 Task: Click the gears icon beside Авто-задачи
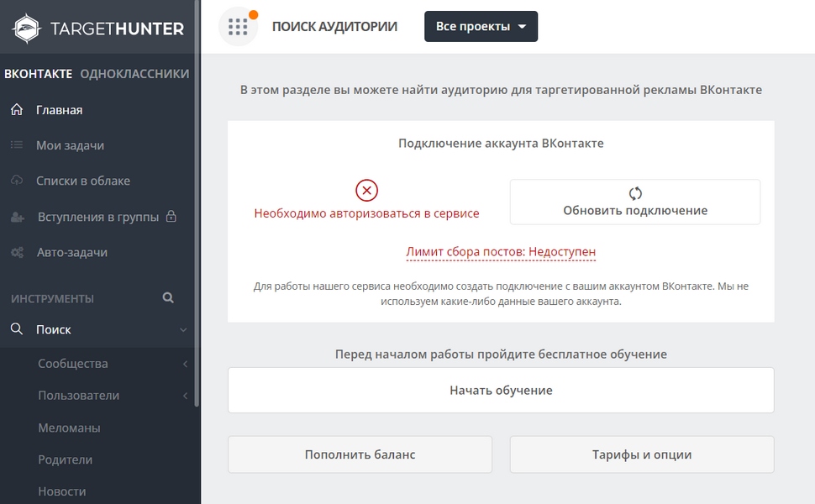tap(18, 253)
